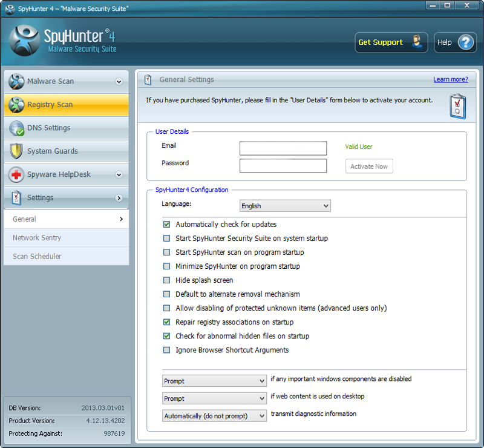Click the Password input field

(283, 166)
